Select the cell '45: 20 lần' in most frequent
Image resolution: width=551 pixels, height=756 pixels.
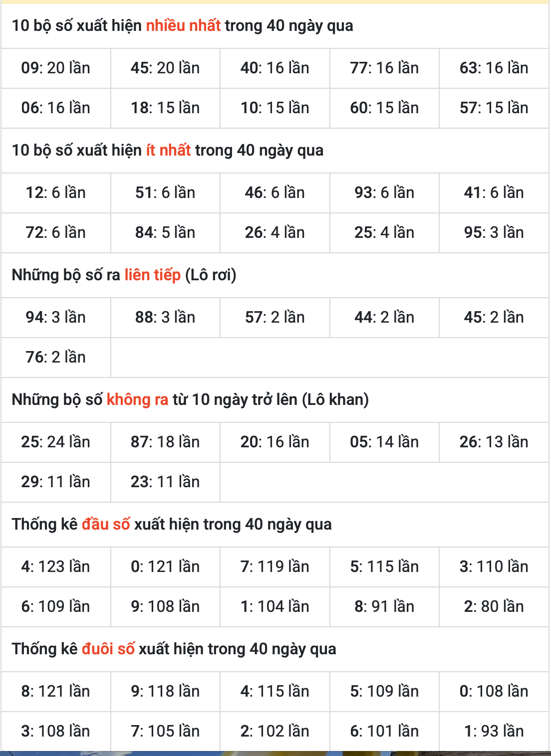[165, 68]
